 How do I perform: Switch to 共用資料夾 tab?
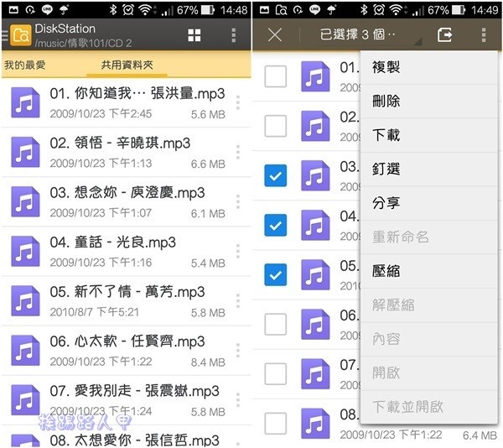127,65
